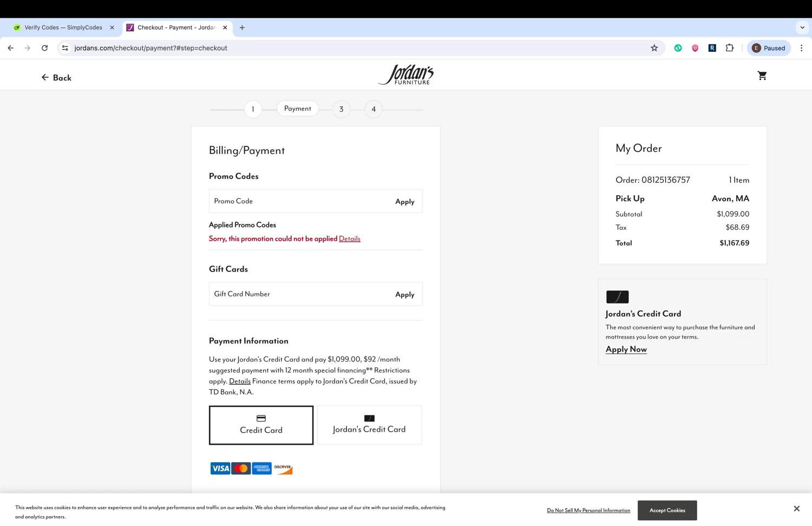Click the Jordan's Credit Card image in sidebar

(618, 297)
